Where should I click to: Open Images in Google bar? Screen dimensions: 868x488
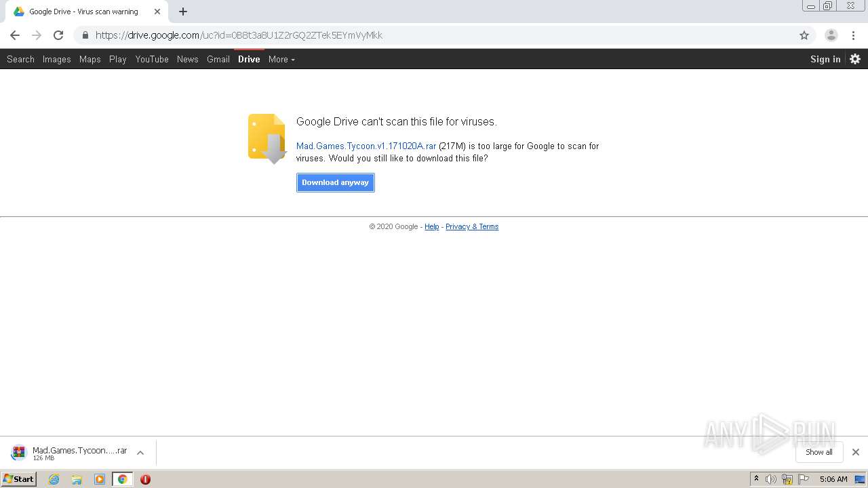56,59
